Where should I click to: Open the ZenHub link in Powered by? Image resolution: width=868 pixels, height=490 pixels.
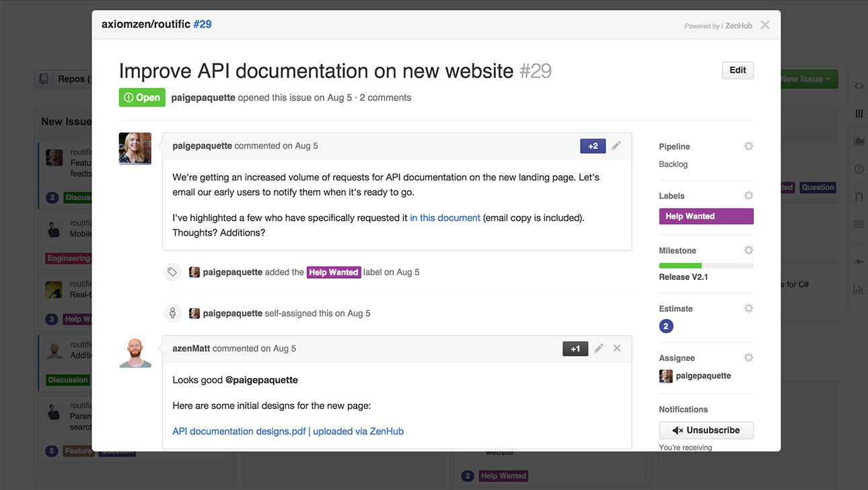pos(739,26)
